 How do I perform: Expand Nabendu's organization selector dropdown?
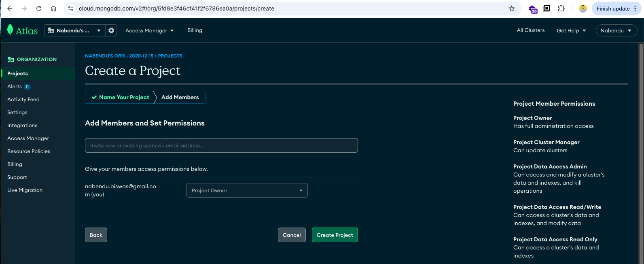[74, 30]
